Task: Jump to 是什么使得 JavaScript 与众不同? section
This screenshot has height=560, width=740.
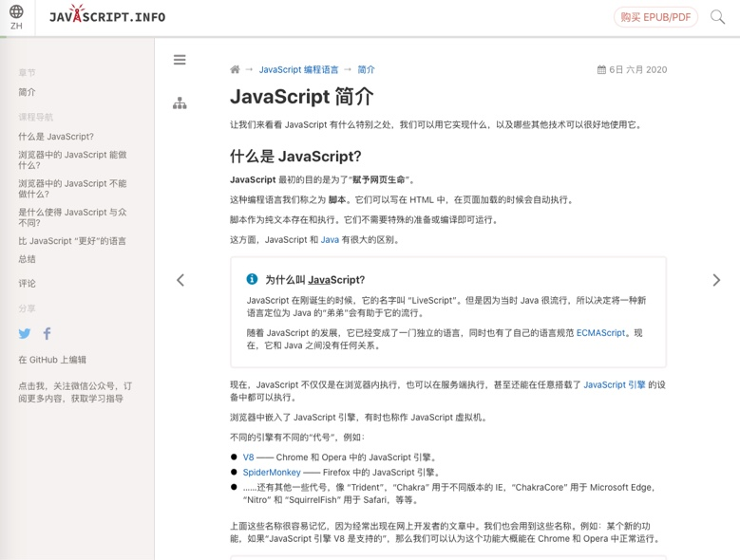Action: (72, 217)
